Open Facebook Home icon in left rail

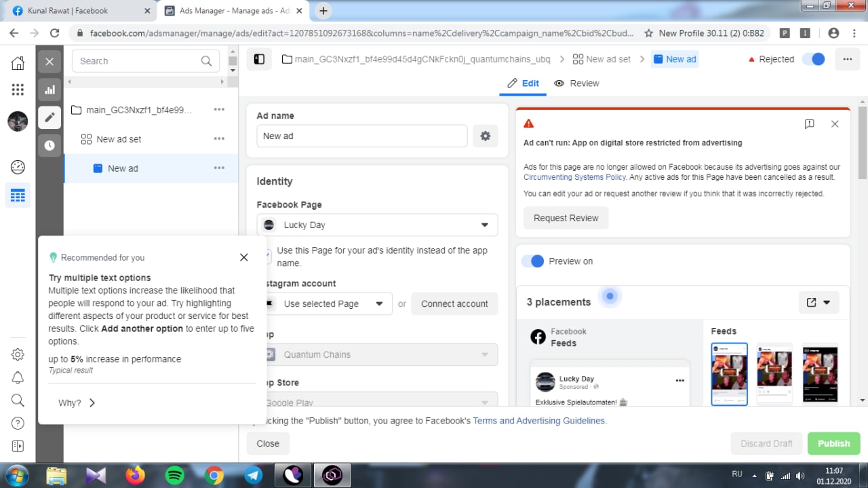[18, 63]
